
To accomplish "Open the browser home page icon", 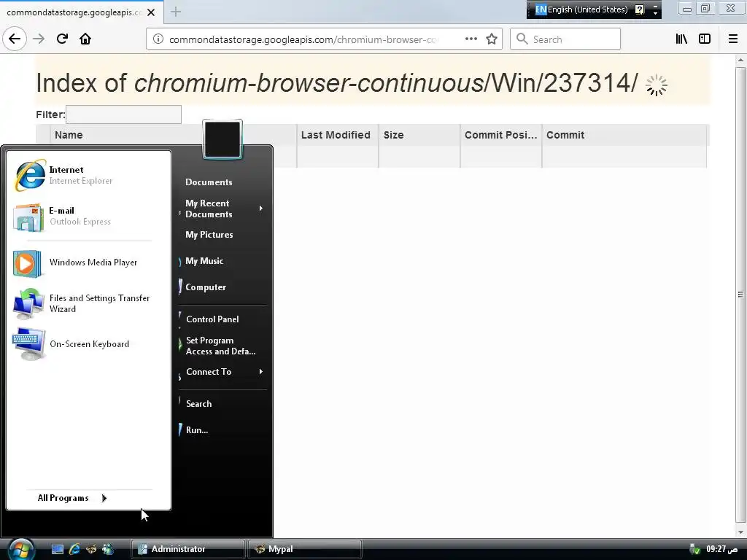I will [85, 39].
